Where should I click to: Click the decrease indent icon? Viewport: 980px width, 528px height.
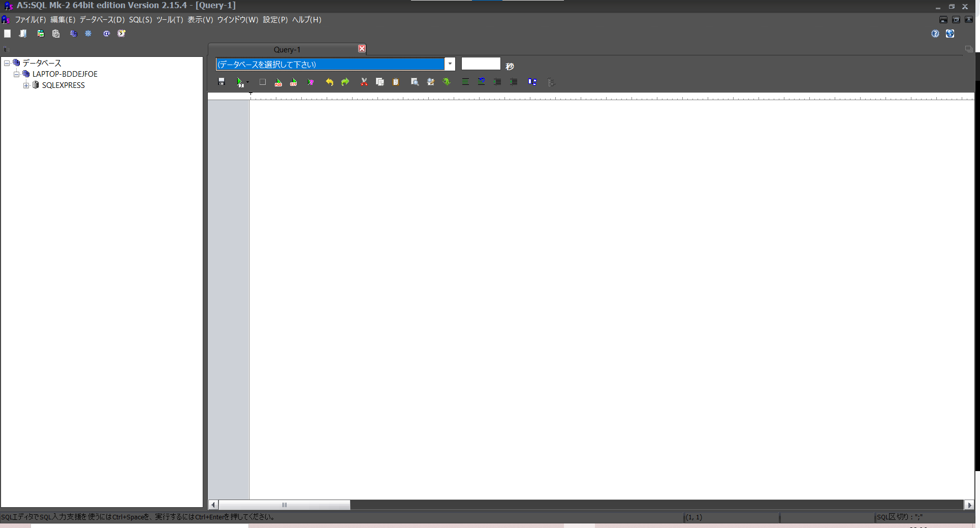(514, 82)
